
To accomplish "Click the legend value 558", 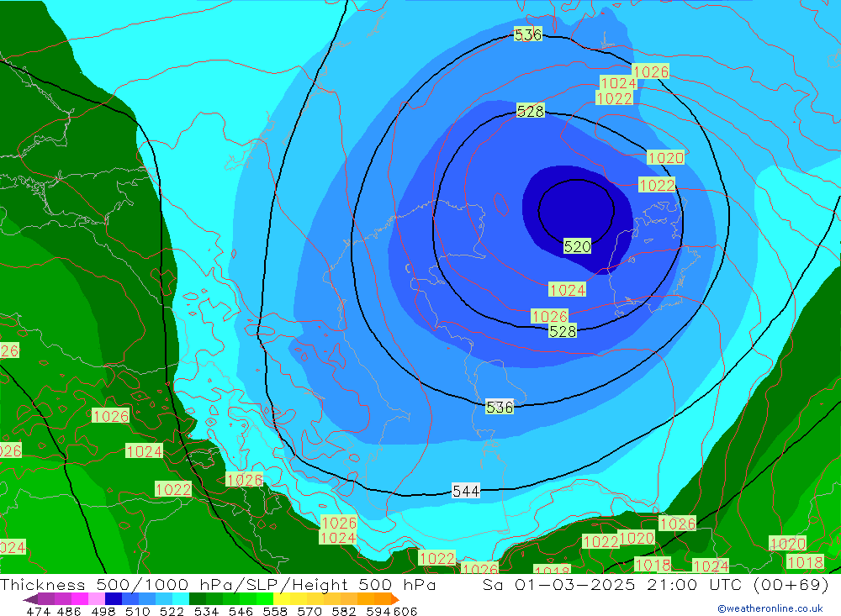I will tap(275, 611).
